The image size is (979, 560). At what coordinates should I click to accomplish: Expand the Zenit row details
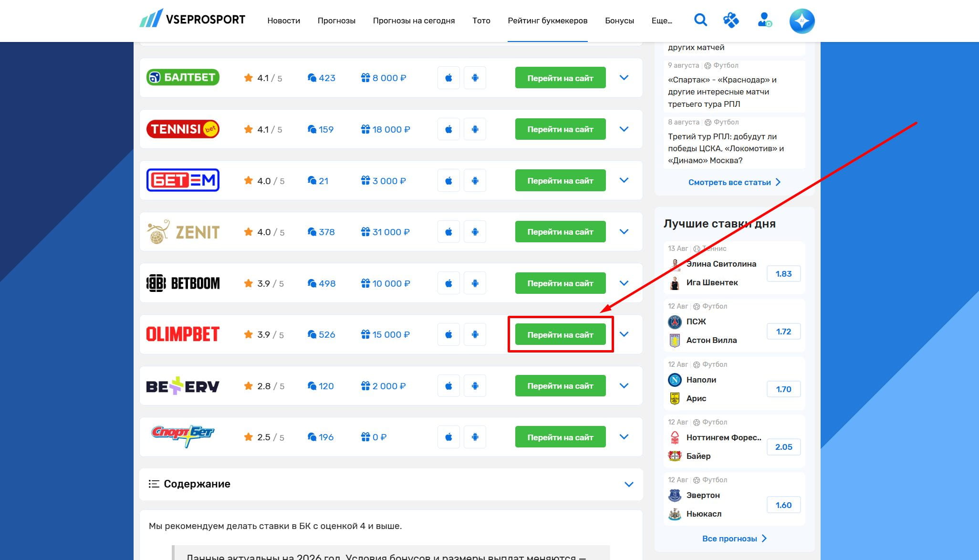pos(624,232)
